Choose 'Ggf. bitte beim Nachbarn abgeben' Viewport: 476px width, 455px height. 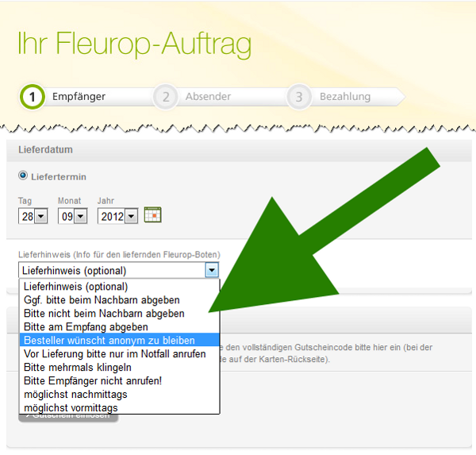(x=119, y=300)
